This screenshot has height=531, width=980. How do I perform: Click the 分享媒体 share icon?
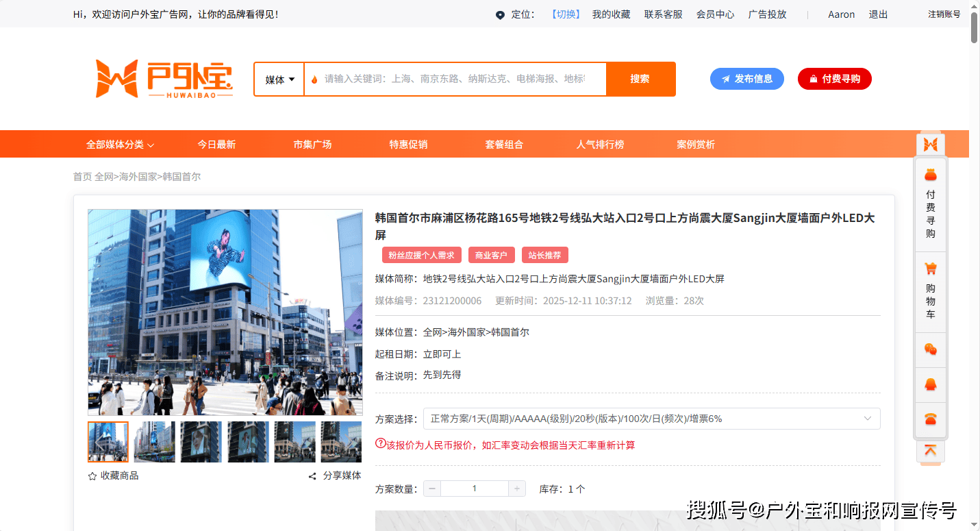point(312,476)
